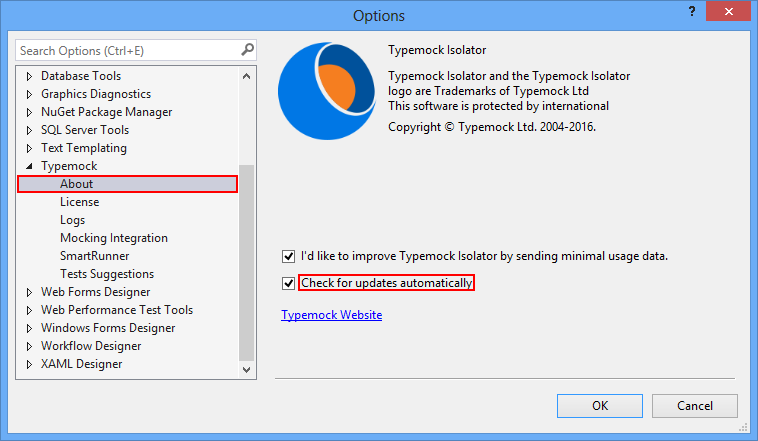The image size is (758, 441).
Task: Open the Typemock Website link
Action: pyautogui.click(x=331, y=315)
